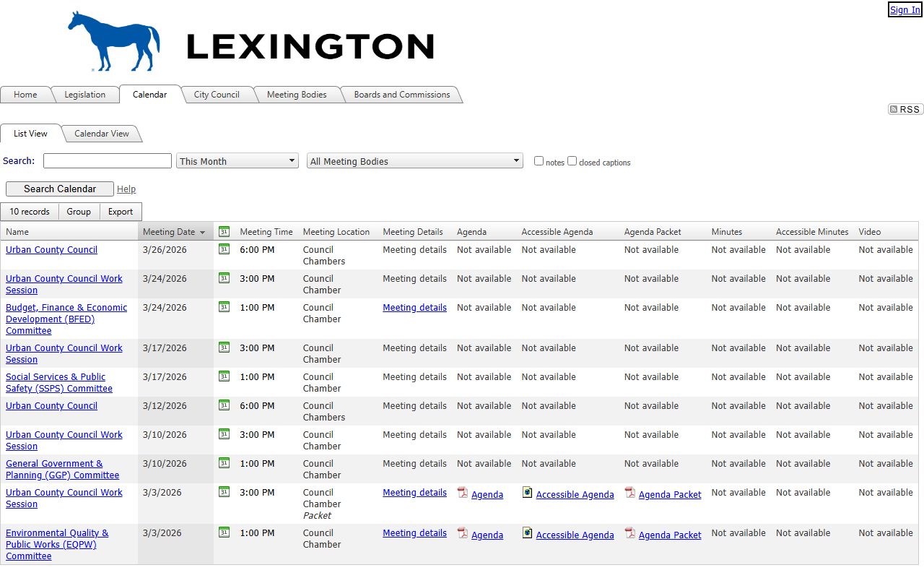Open EQPW Committee Meeting details link
Screen dimensions: 924x578
(x=414, y=533)
